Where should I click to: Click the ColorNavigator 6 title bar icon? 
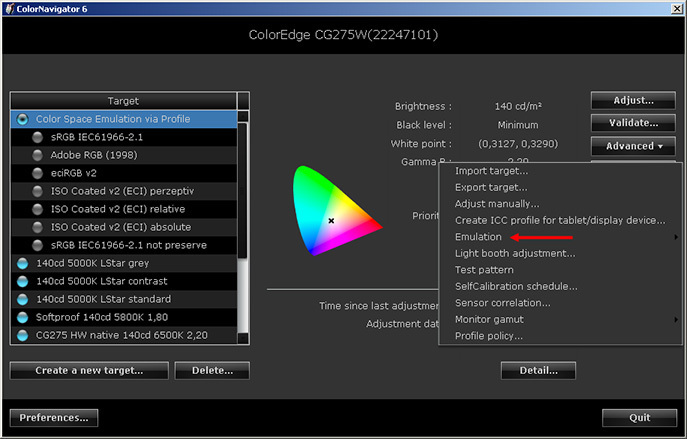coord(9,9)
